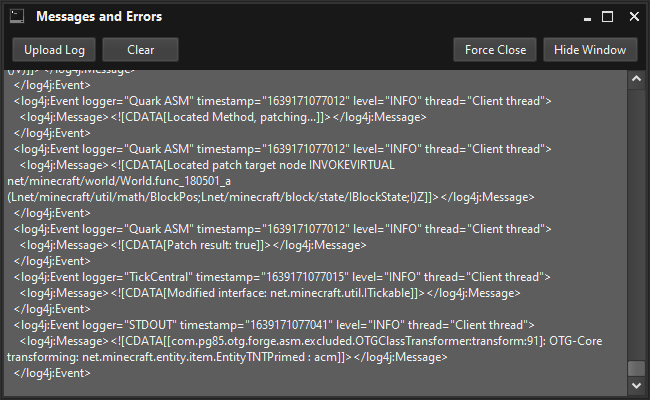Click the 'Patch result: true' log line
This screenshot has height=400, width=650.
[193, 245]
